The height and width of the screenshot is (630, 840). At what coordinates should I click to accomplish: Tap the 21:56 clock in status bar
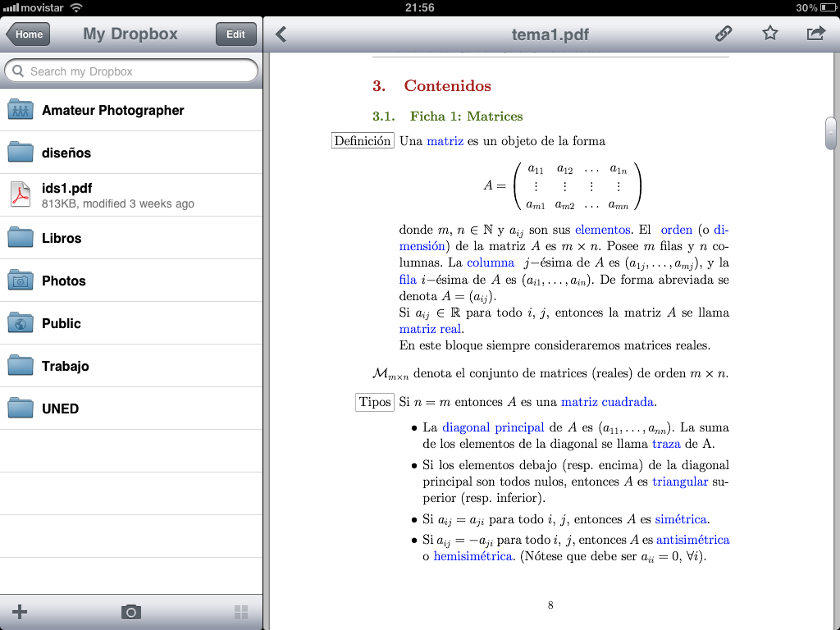[419, 7]
